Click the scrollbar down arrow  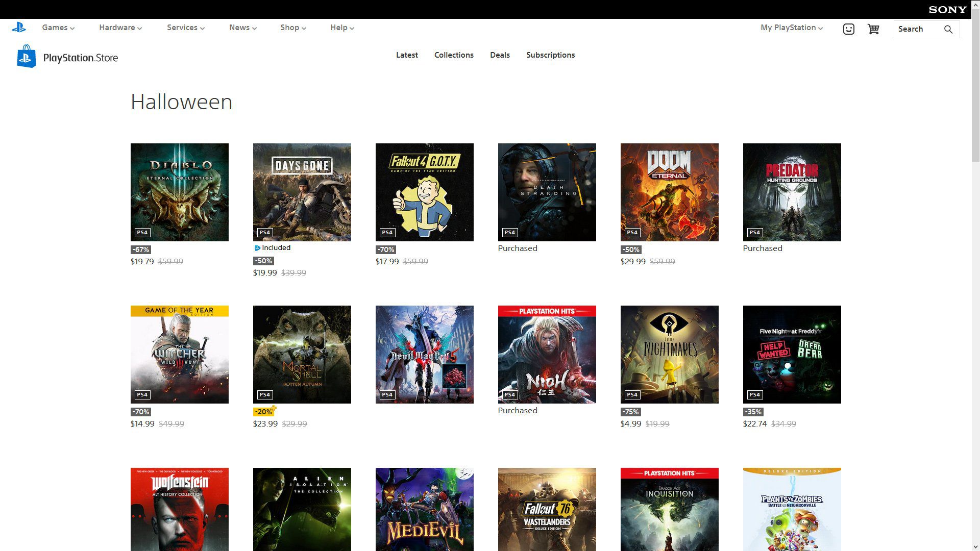tap(975, 546)
